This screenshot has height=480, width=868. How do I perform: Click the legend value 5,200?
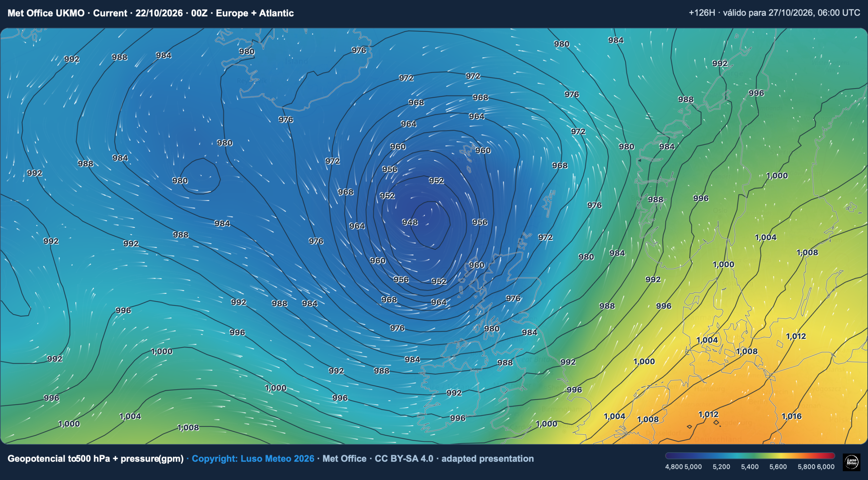[721, 467]
